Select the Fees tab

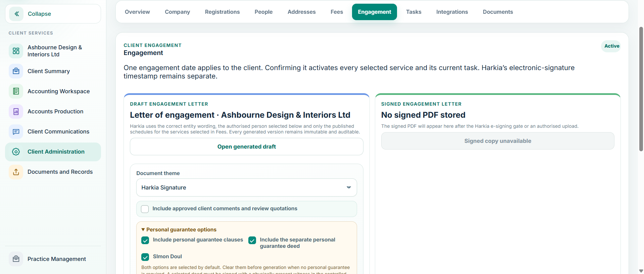coord(337,12)
